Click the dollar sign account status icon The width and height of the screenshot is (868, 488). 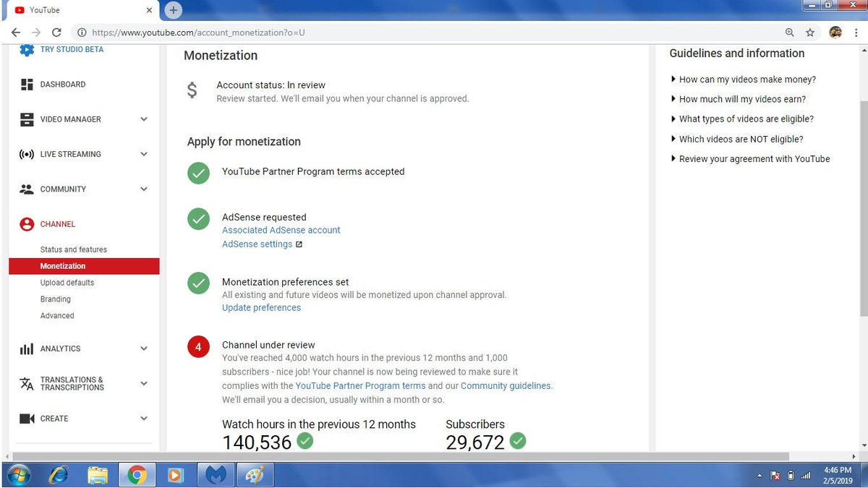(x=192, y=90)
